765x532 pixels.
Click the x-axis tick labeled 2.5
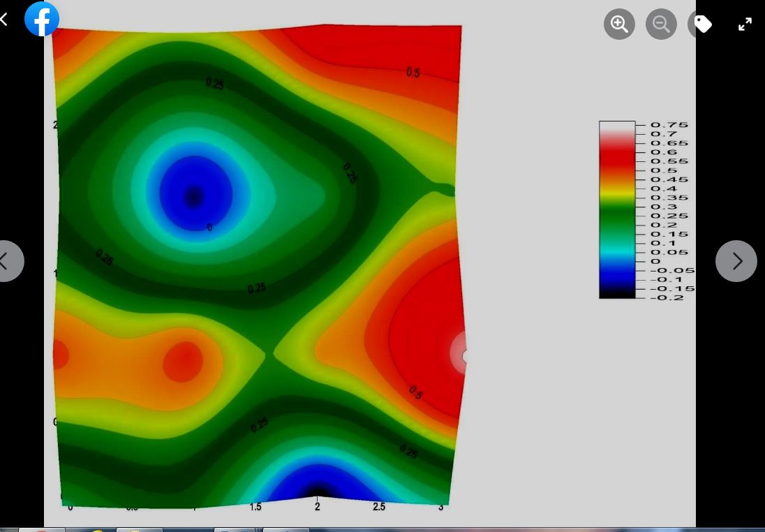(379, 507)
